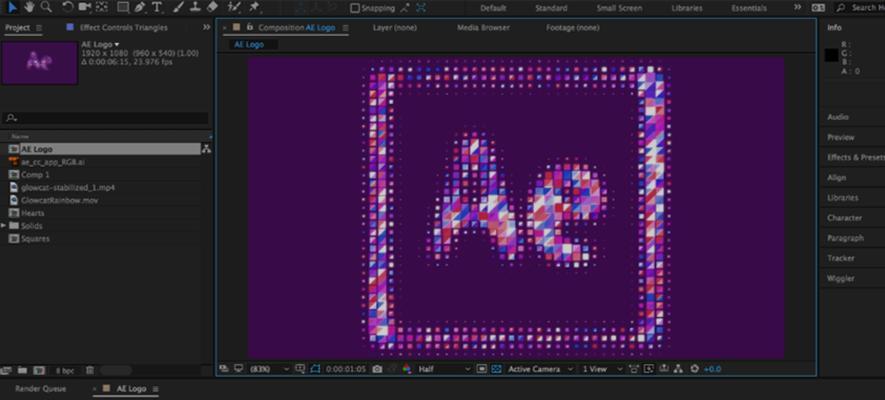Select the Rotation tool
Viewport: 885px width, 400px height.
(68, 7)
